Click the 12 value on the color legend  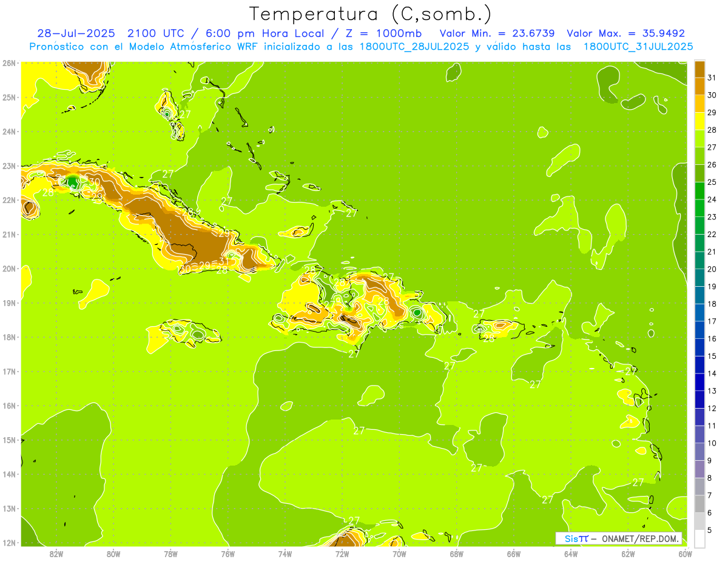coord(712,408)
